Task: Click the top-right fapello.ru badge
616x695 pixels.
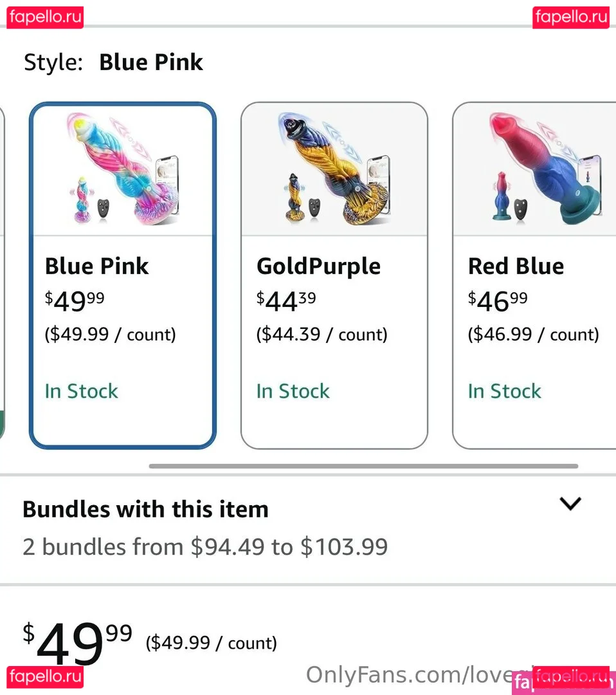Action: coord(570,17)
